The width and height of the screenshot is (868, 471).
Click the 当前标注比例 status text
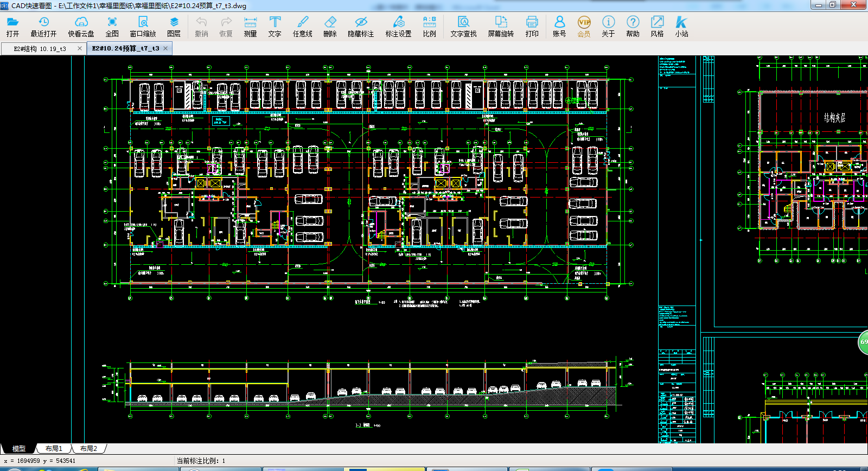tap(201, 461)
